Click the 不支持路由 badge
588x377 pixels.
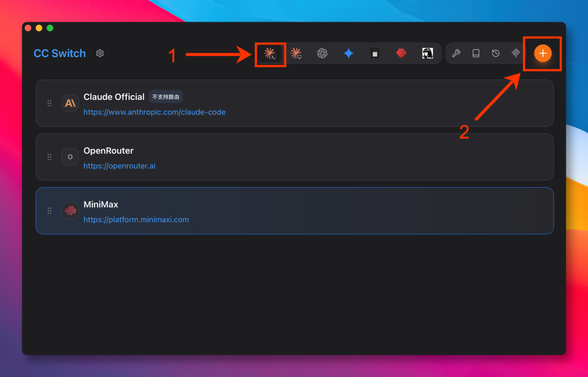pos(166,97)
